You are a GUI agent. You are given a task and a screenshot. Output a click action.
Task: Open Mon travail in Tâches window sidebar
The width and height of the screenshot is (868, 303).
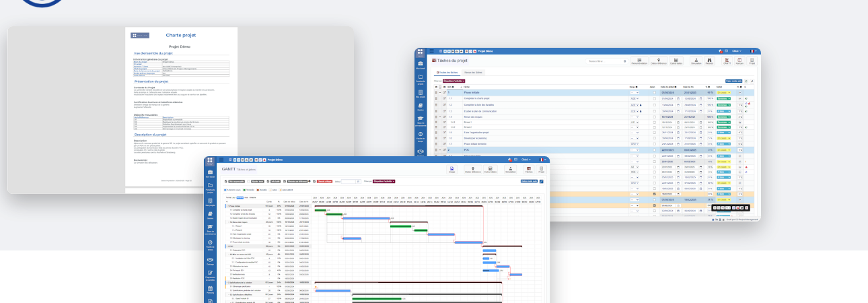tap(420, 65)
